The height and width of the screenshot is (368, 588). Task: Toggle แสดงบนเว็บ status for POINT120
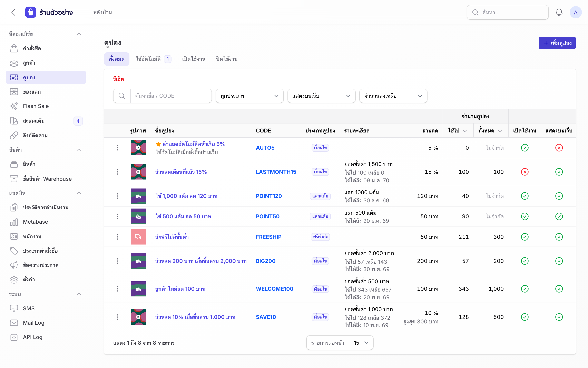559,196
